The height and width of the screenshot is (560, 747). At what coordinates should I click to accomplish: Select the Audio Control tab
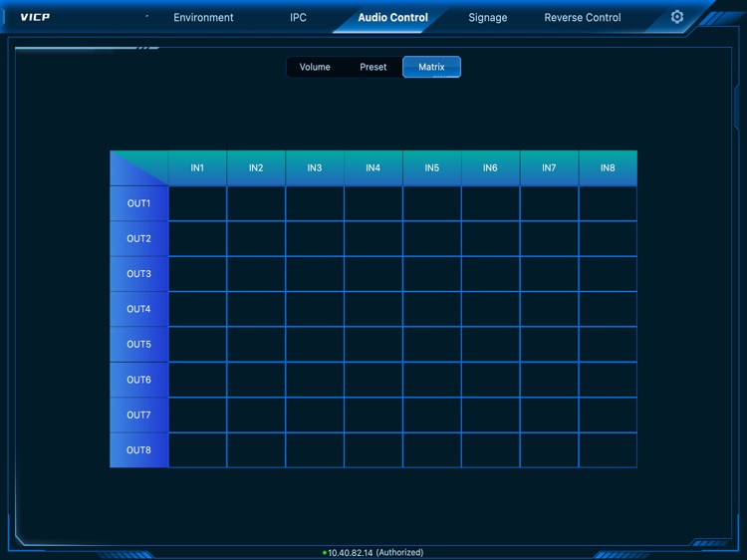pyautogui.click(x=393, y=18)
